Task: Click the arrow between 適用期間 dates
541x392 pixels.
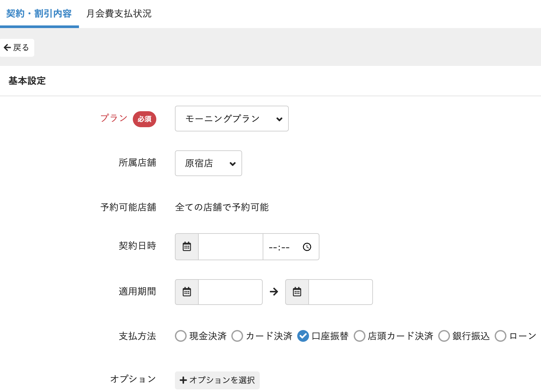Action: pos(274,292)
